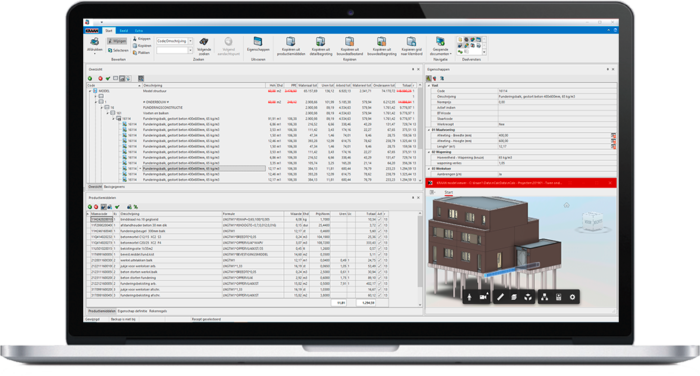Select the measure tool in viewer toolbar
The height and width of the screenshot is (376, 700).
(x=500, y=297)
